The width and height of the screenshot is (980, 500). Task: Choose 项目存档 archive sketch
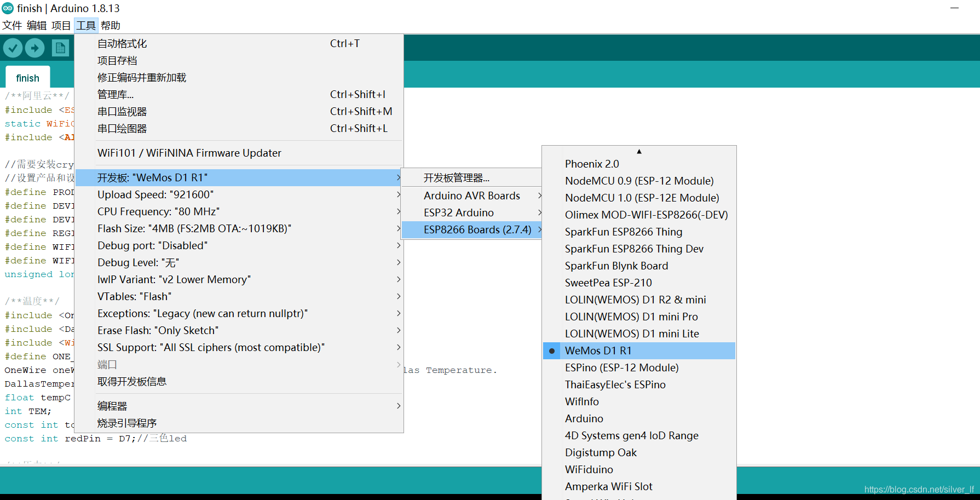tap(239, 60)
